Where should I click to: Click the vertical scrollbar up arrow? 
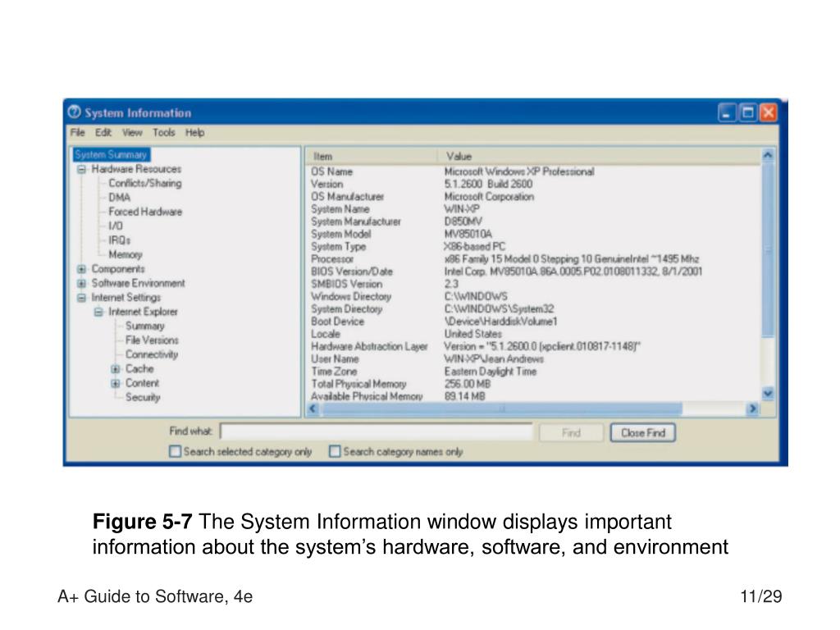pyautogui.click(x=768, y=155)
